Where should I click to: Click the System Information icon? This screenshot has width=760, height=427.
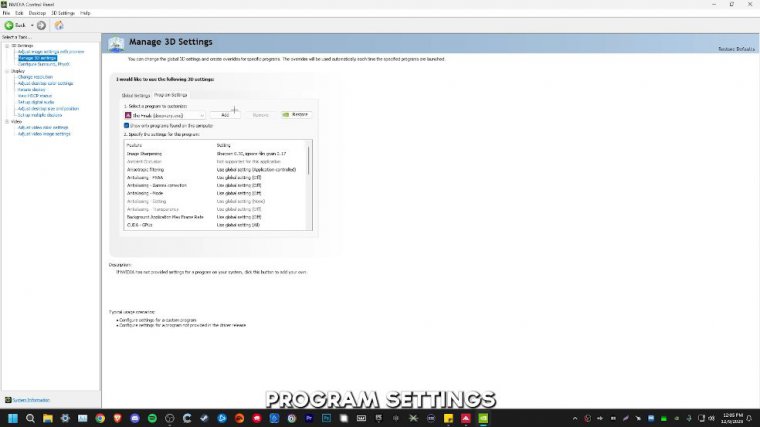point(6,400)
